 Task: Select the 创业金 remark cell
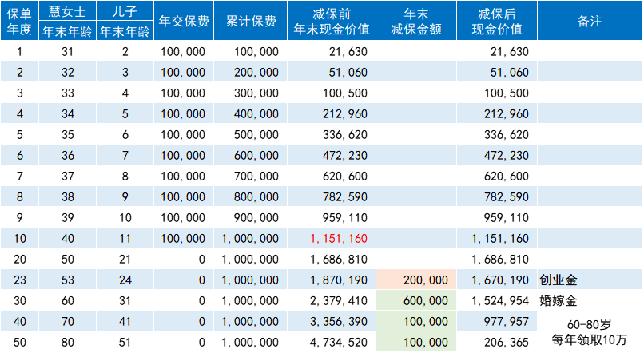pos(559,280)
